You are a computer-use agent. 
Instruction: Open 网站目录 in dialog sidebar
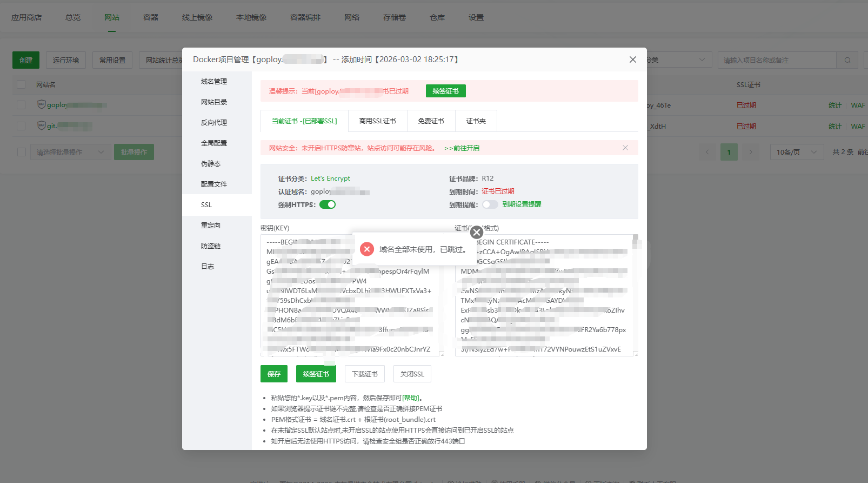point(217,102)
